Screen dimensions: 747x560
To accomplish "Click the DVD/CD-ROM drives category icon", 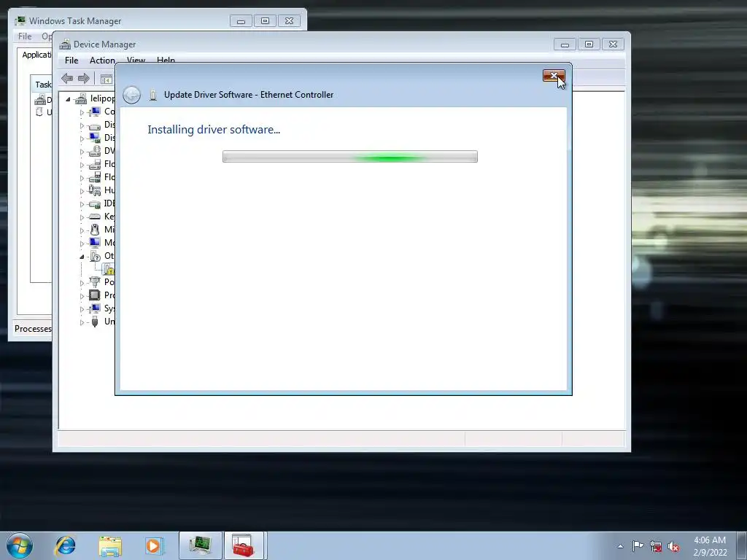I will coord(96,151).
